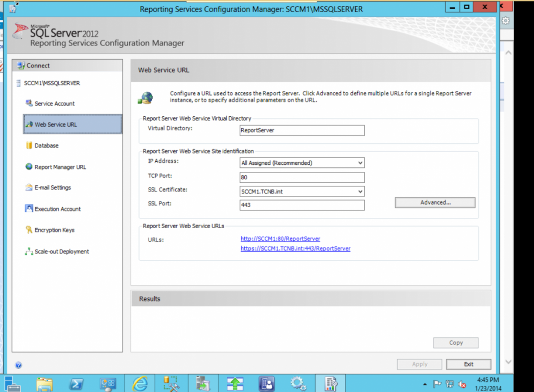
Task: Open the E-mail Settings page
Action: coord(48,187)
